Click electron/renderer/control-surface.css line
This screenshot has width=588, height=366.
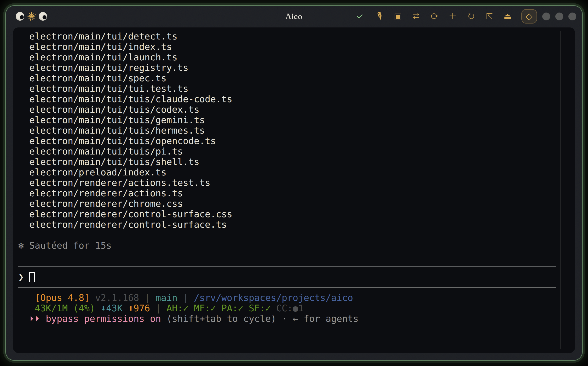point(131,214)
